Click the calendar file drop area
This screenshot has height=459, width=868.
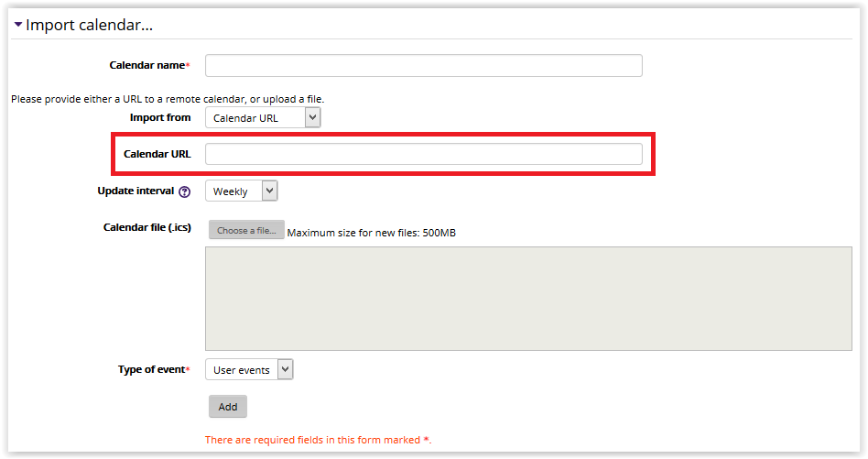point(528,299)
